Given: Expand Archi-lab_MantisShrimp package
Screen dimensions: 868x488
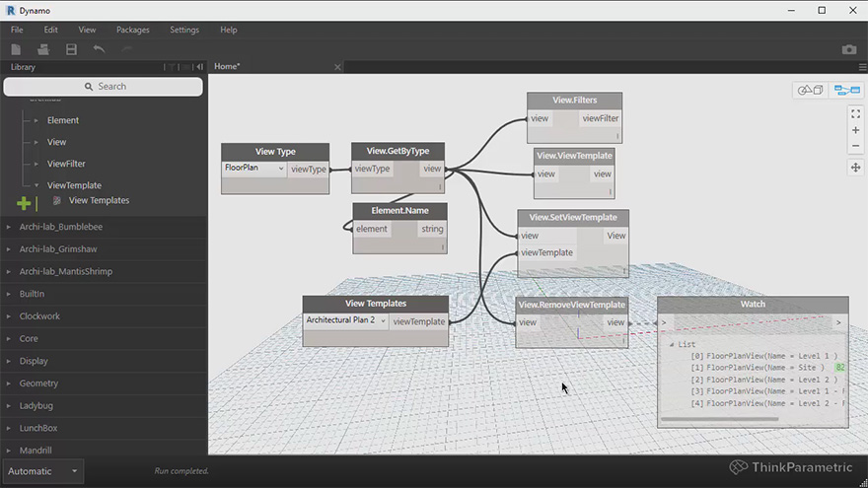Looking at the screenshot, I should click(8, 272).
